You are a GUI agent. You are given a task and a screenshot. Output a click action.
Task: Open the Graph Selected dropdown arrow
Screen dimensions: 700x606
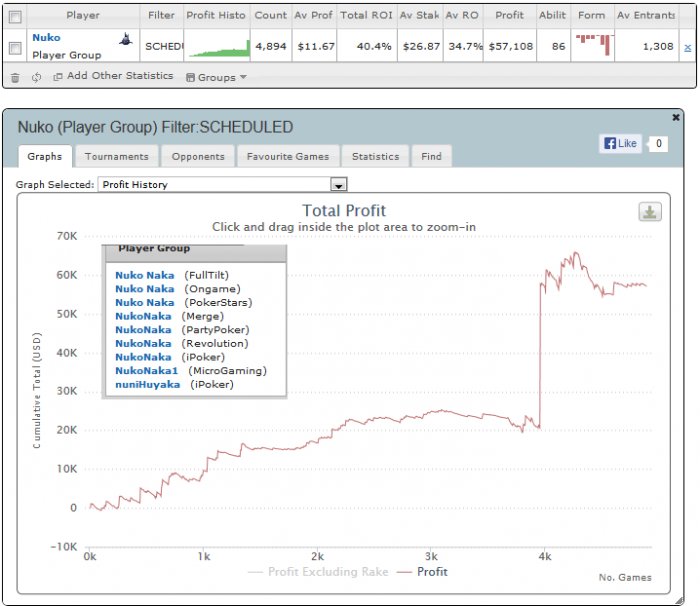(338, 184)
